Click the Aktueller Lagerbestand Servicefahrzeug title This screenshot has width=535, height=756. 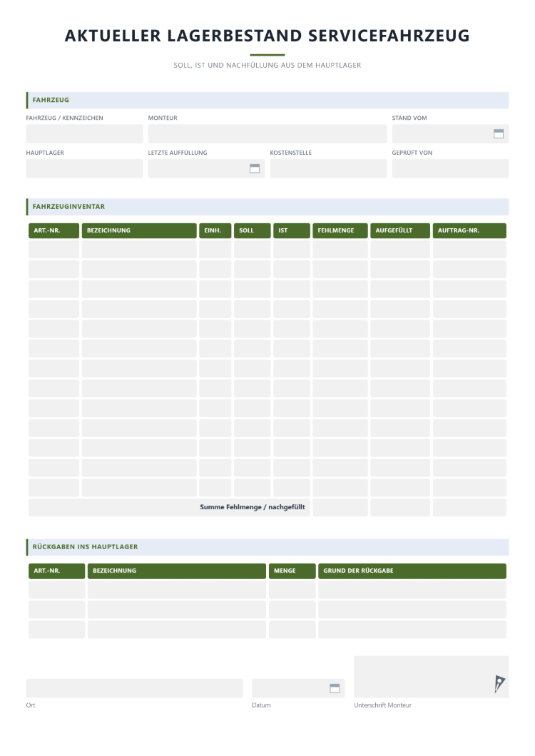click(x=267, y=36)
